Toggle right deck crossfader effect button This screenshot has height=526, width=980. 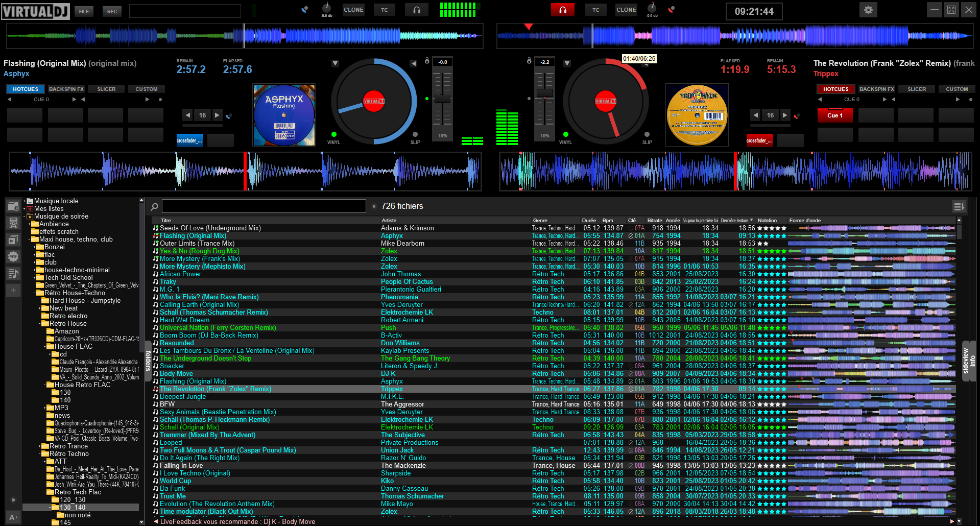coord(759,140)
